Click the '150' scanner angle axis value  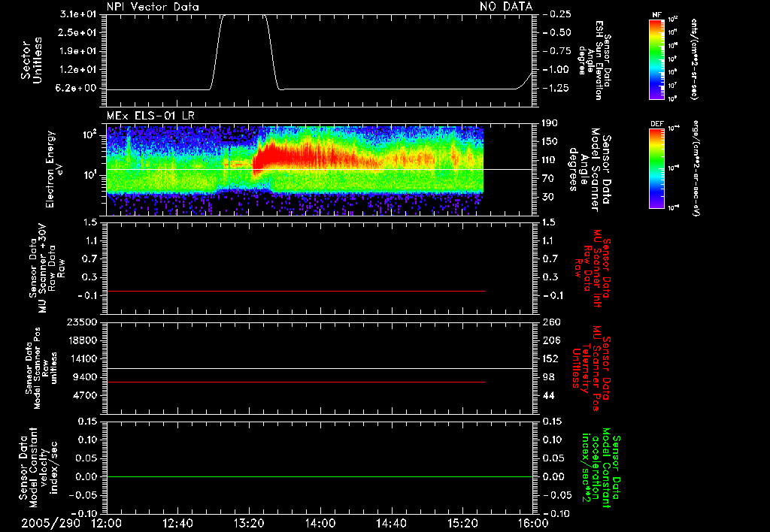tap(550, 142)
